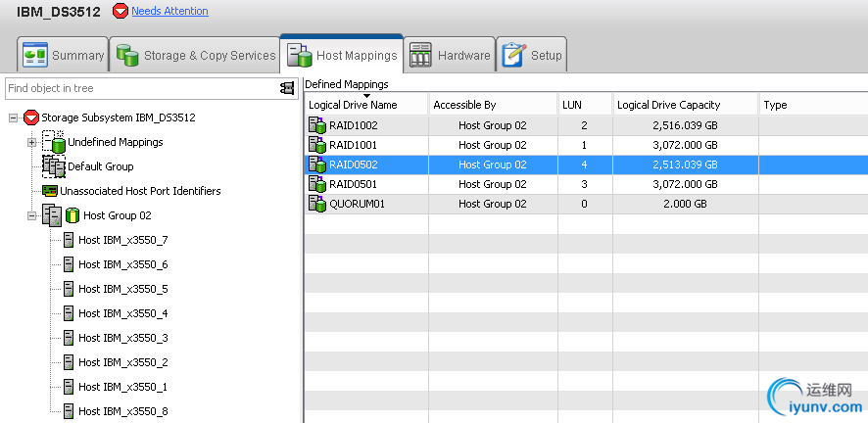This screenshot has width=868, height=423.
Task: Select the RAID0502 logical drive row
Action: (586, 164)
